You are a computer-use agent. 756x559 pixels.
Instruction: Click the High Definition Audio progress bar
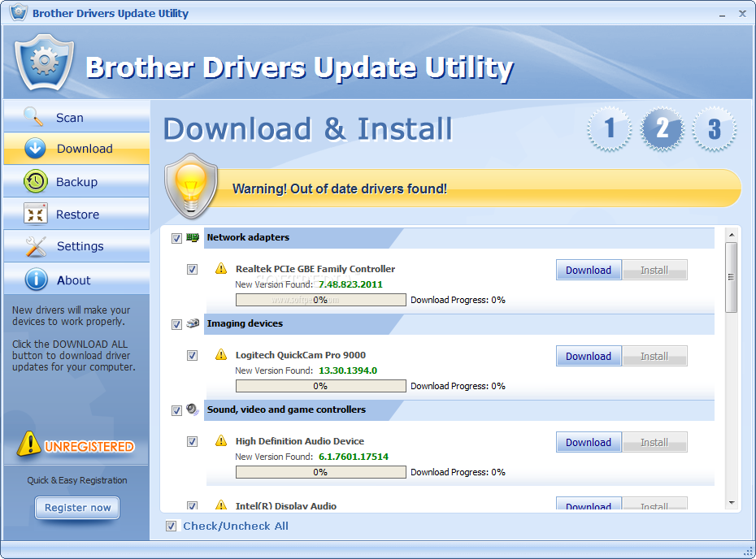pyautogui.click(x=320, y=472)
